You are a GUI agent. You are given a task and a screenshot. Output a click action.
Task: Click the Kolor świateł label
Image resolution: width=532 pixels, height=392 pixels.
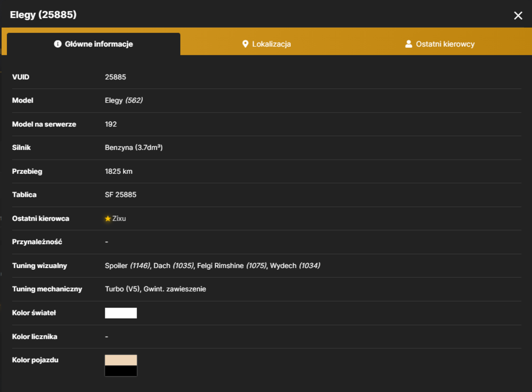34,313
